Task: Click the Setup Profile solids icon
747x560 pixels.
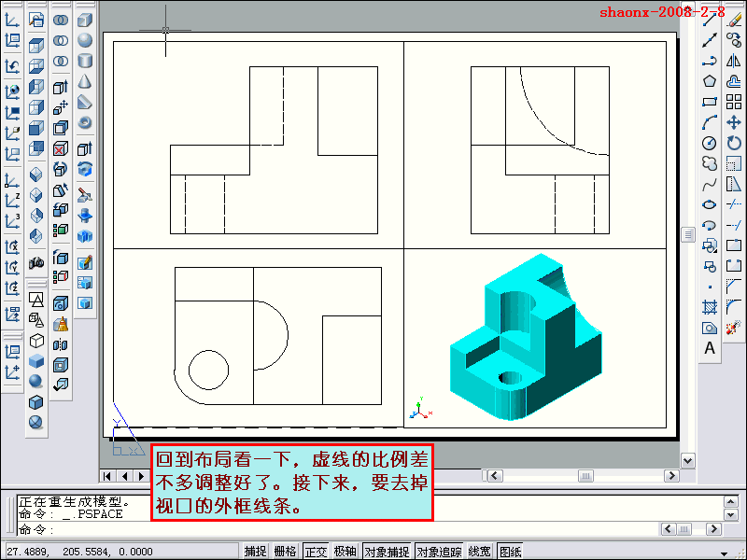Action: pyautogui.click(x=85, y=303)
